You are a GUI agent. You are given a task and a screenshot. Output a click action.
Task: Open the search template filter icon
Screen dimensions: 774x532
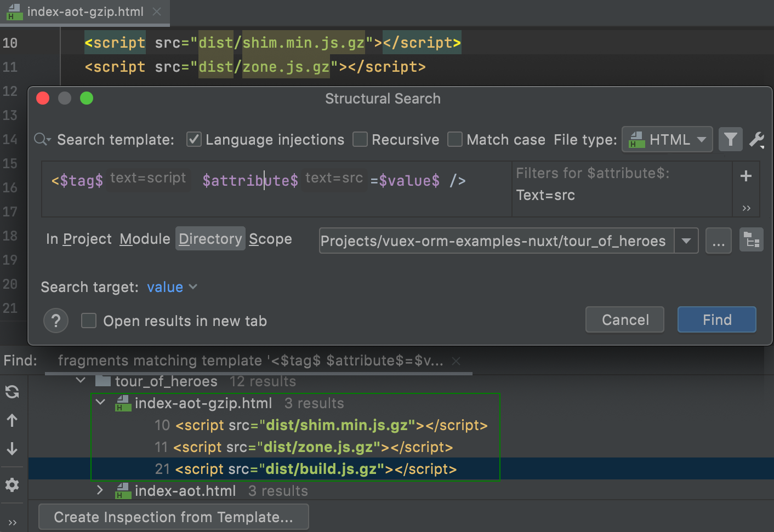point(731,139)
